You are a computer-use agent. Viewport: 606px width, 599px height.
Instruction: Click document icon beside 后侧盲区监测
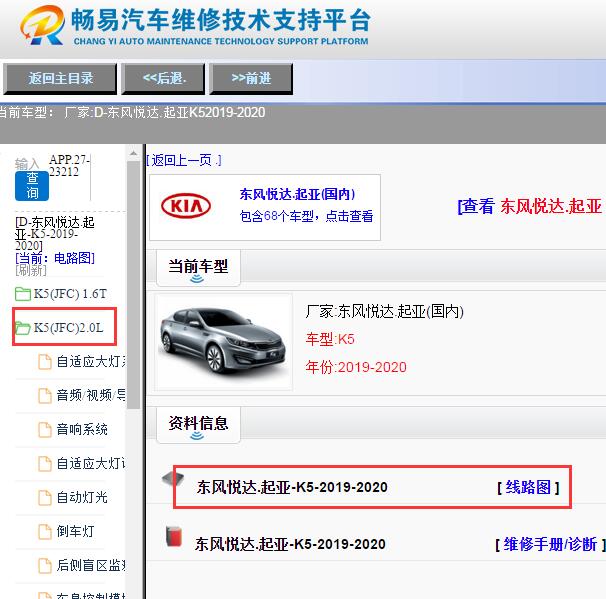point(45,566)
